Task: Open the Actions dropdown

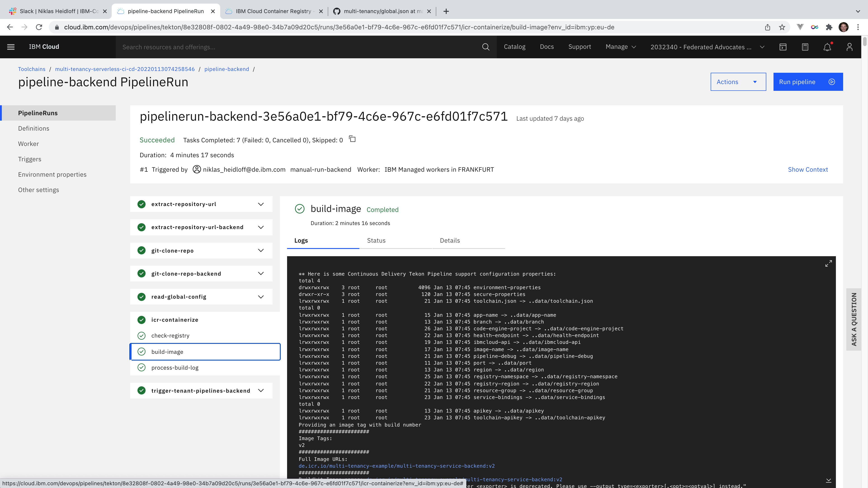Action: [x=738, y=82]
